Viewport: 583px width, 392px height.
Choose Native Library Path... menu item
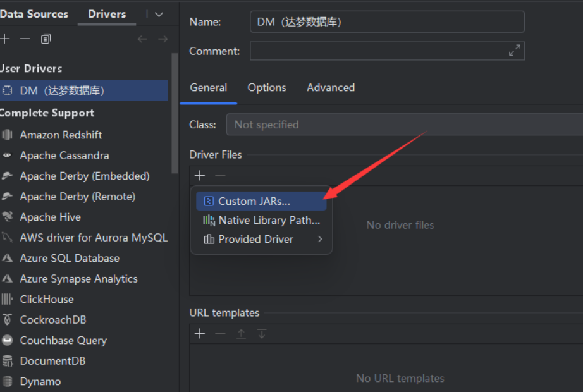261,220
